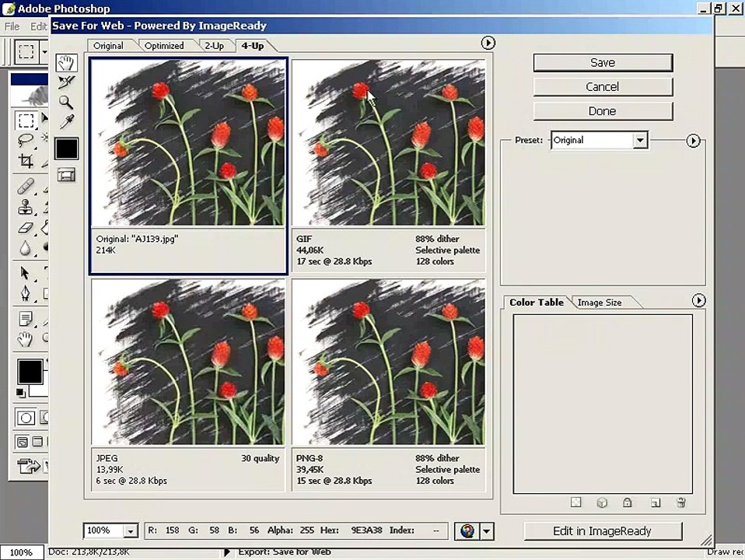This screenshot has height=560, width=745.
Task: Select the Eyedropper tool in Save For Web
Action: tap(67, 122)
